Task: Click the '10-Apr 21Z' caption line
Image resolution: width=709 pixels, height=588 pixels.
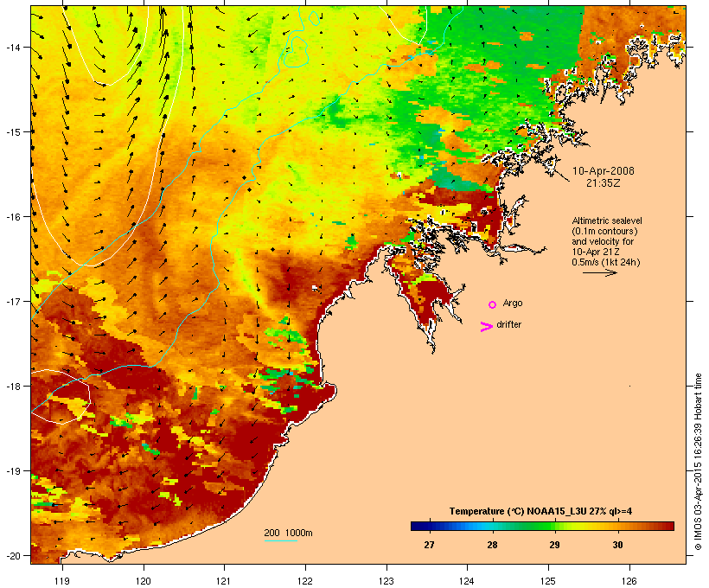Action: (596, 252)
